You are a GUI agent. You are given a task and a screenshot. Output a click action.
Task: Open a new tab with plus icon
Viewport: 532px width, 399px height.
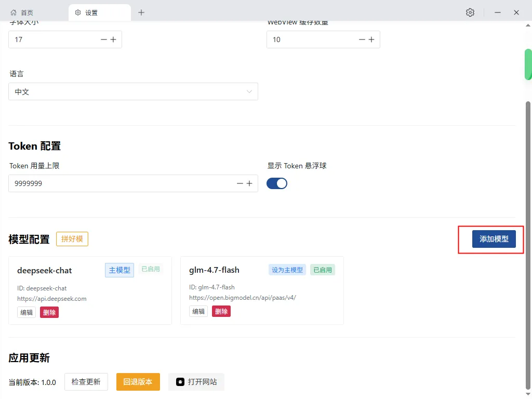(141, 12)
